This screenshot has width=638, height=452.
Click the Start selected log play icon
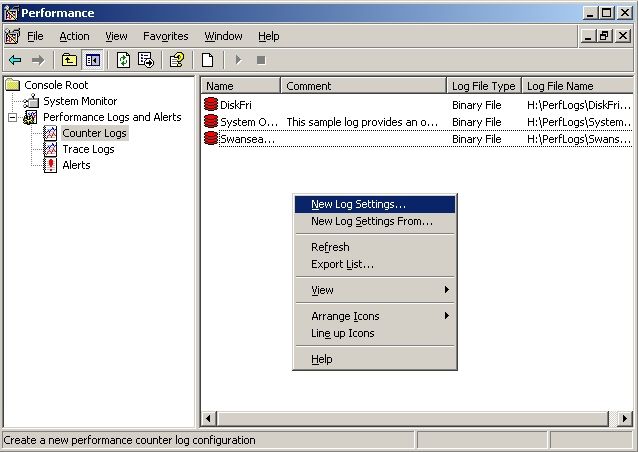(x=238, y=60)
